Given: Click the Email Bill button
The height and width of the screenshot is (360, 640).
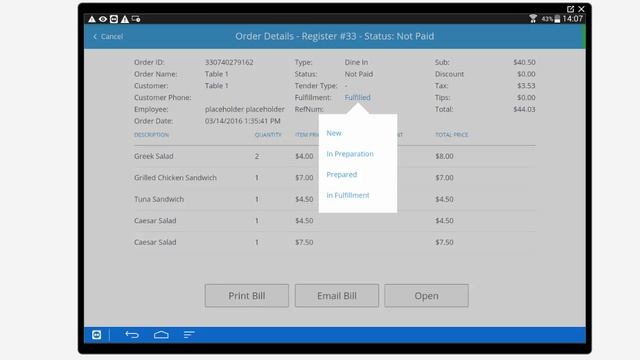Looking at the screenshot, I should 337,296.
